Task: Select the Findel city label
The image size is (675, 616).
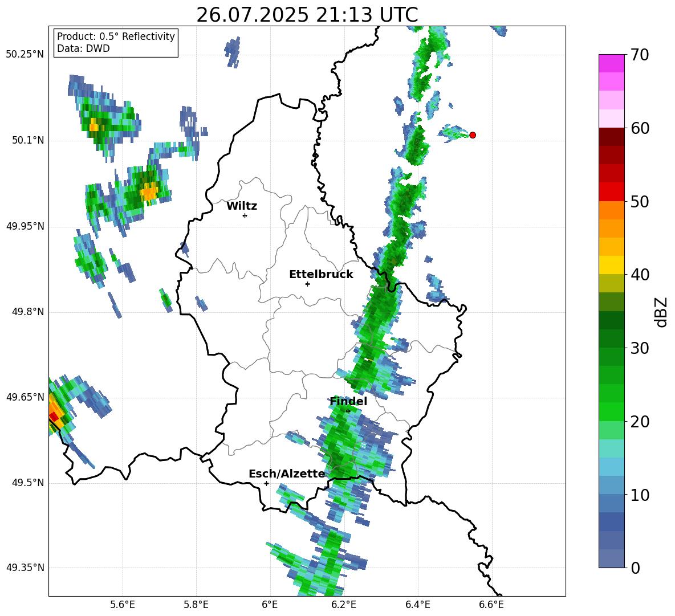Action: (x=348, y=401)
